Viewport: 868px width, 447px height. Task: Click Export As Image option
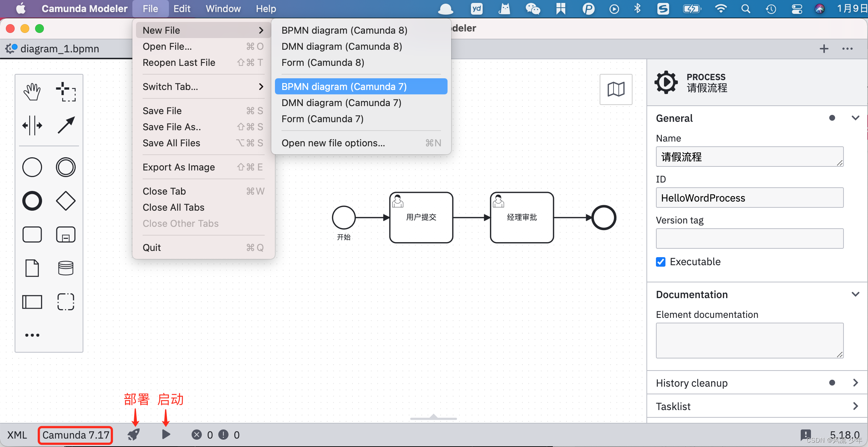[x=178, y=167]
